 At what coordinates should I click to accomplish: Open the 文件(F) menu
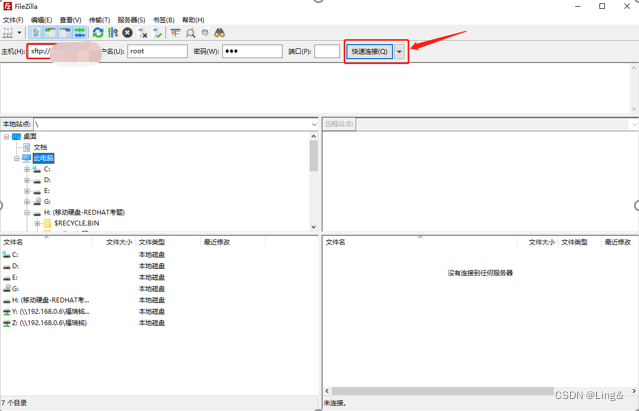click(x=13, y=20)
